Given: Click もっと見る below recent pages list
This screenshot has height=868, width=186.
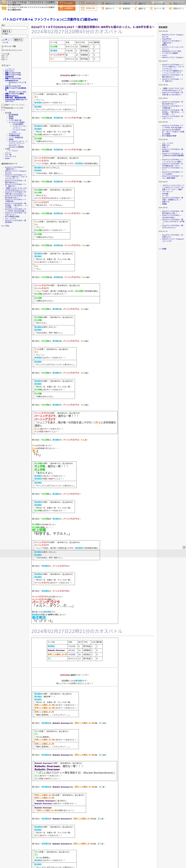Looking at the screenshot, I should tap(5, 226).
